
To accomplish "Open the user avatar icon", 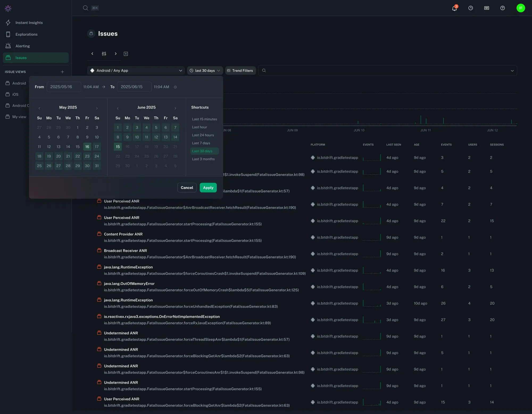I will click(521, 8).
